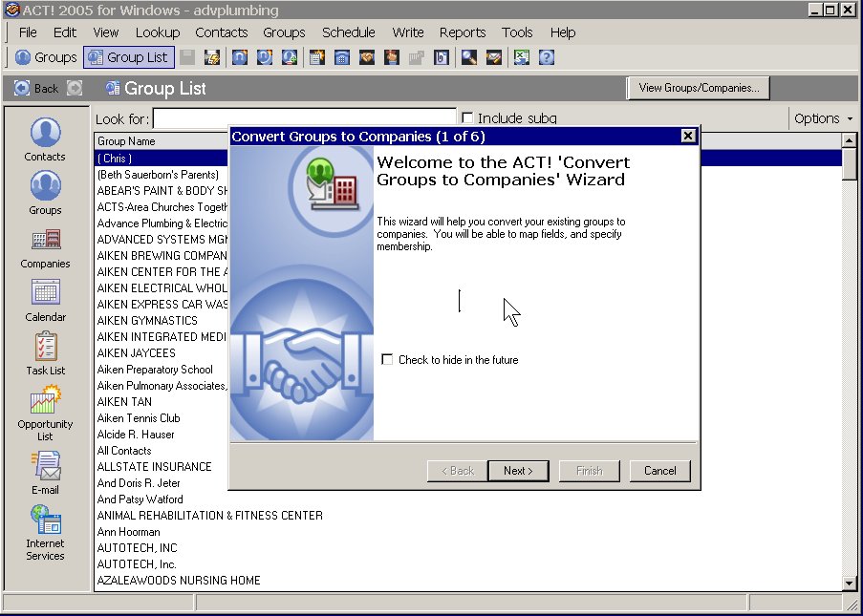Click the insert note toolbar icon
The image size is (863, 616).
coord(317,57)
